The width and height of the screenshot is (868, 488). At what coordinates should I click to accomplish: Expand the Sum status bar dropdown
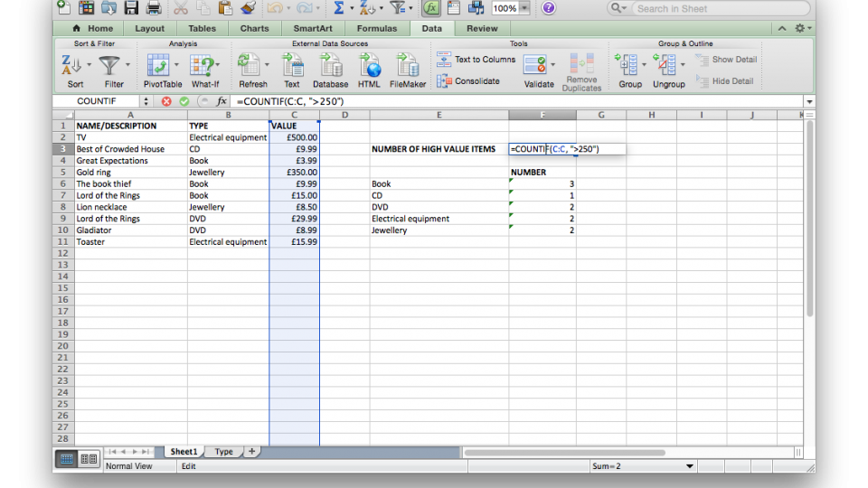(690, 466)
